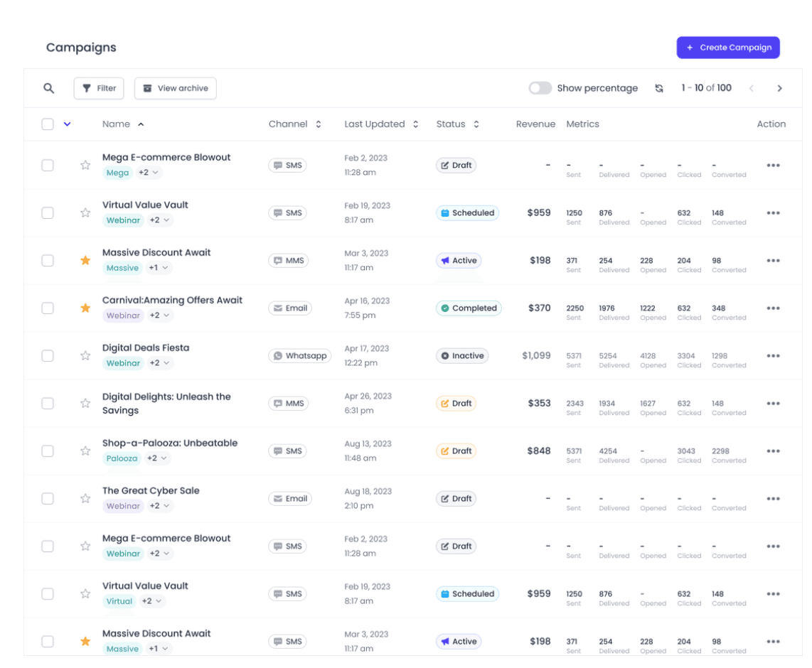Enable the Show percentage toggle
Image resolution: width=812 pixels, height=668 pixels.
(540, 88)
